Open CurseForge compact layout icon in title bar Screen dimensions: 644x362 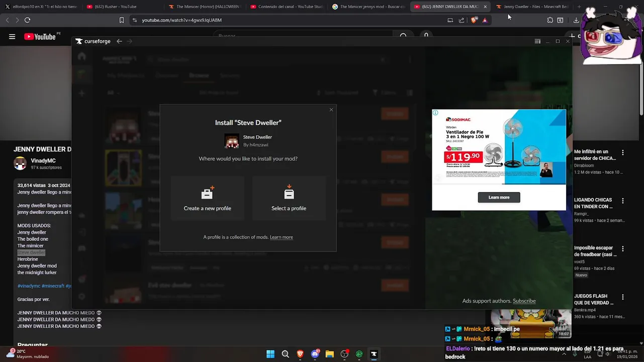[537, 41]
